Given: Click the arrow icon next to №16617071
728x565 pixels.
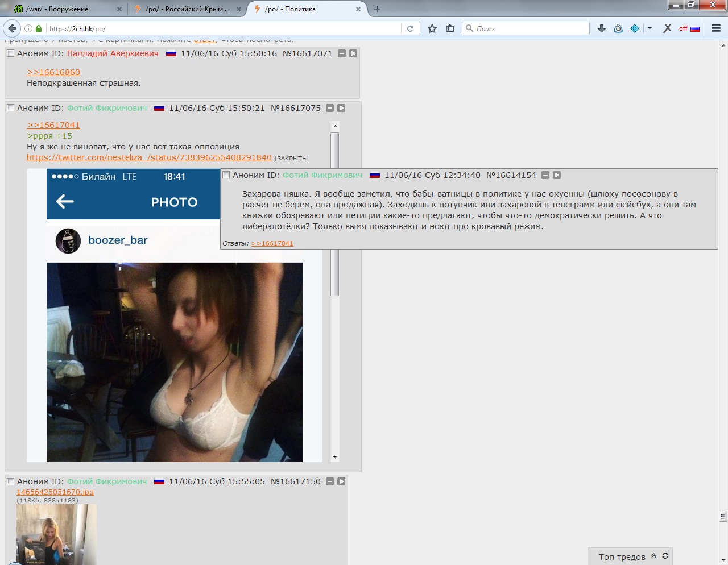Looking at the screenshot, I should click(x=353, y=53).
